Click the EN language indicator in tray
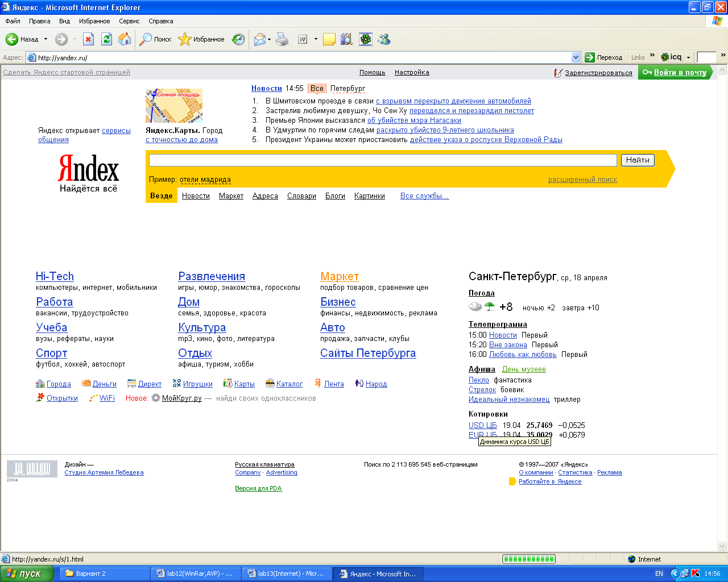The image size is (728, 582). click(659, 573)
